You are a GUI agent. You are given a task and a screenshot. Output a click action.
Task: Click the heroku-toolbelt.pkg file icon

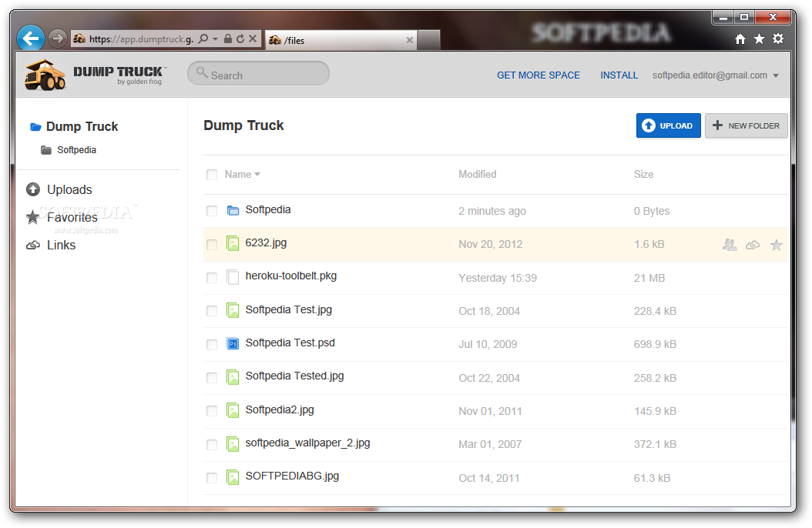(x=233, y=277)
